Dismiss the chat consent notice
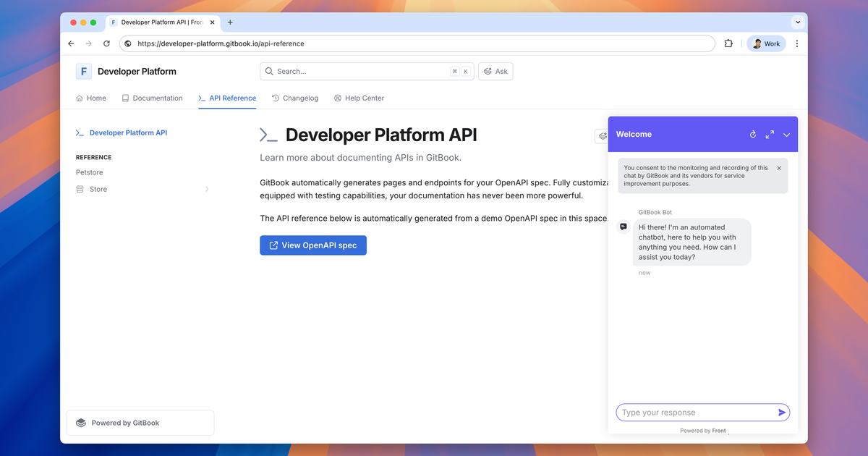Viewport: 868px width, 456px height. point(779,167)
